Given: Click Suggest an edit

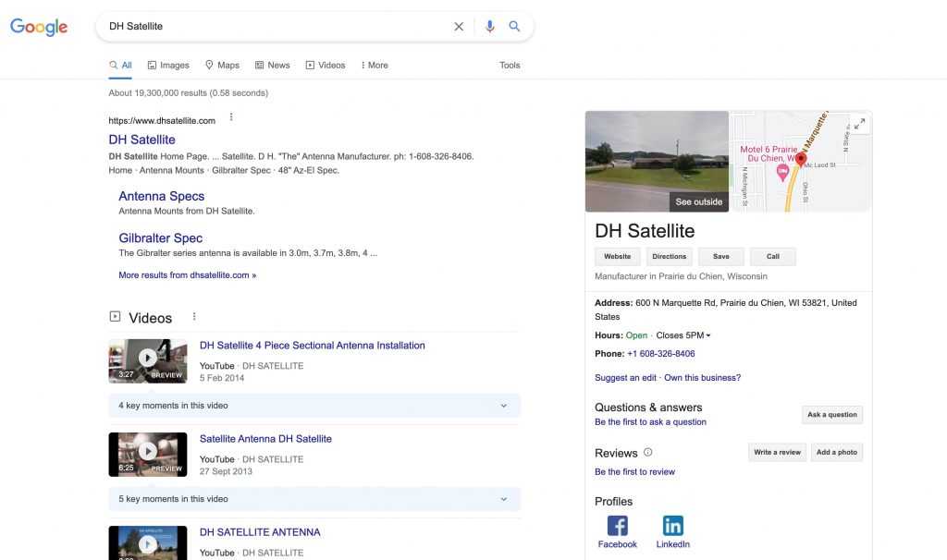Looking at the screenshot, I should click(625, 378).
